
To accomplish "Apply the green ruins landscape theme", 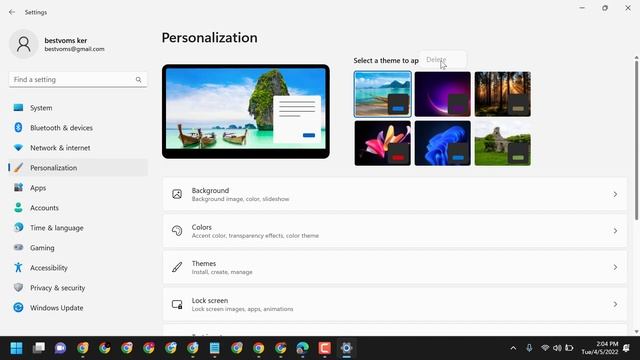I will [502, 143].
